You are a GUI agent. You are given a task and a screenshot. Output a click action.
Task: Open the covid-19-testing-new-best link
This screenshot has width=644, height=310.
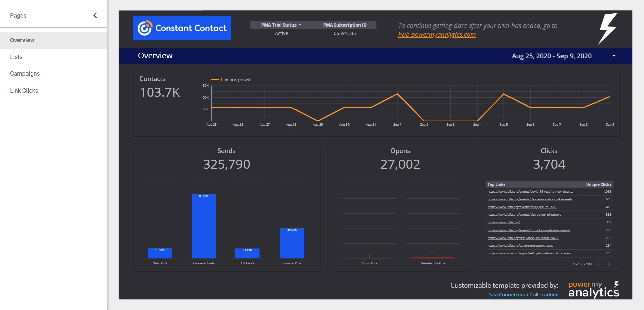pos(530,192)
